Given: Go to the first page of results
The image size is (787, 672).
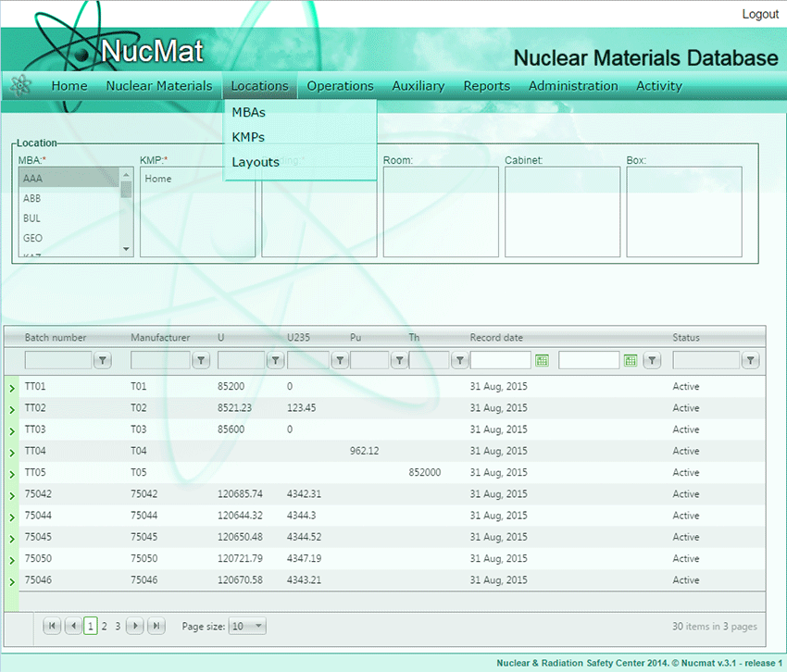Looking at the screenshot, I should [52, 627].
